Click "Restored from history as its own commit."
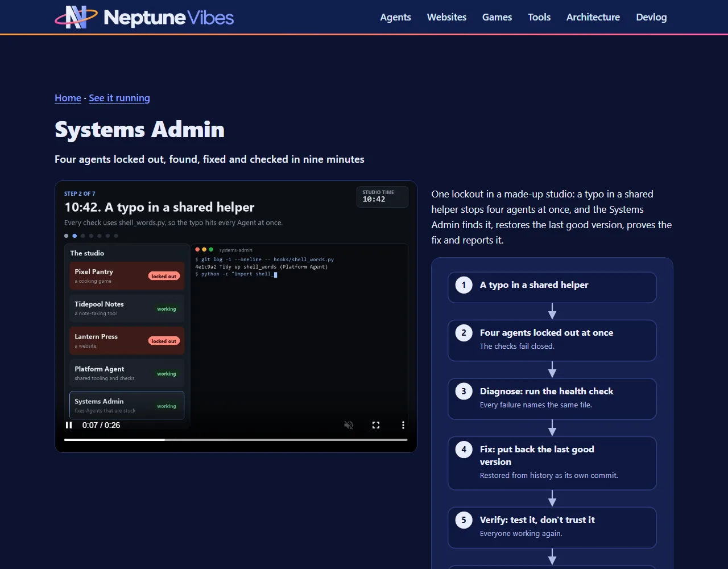The width and height of the screenshot is (728, 569). pos(549,475)
